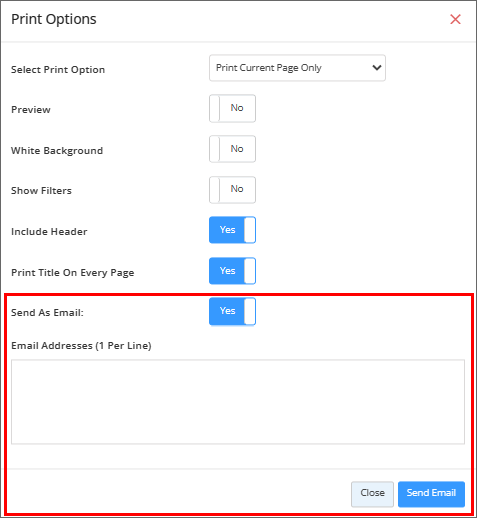Enable the Show Filters toggle
Image resolution: width=477 pixels, height=518 pixels.
[x=232, y=190]
